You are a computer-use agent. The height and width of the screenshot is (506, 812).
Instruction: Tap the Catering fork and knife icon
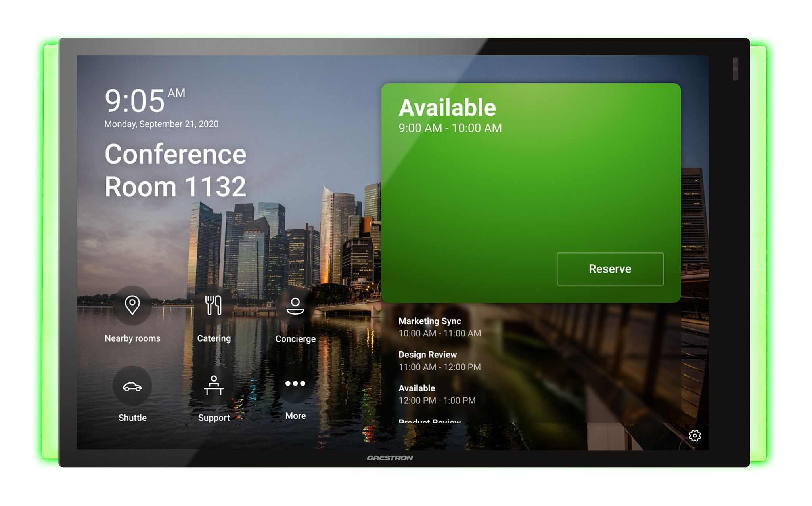pyautogui.click(x=214, y=306)
